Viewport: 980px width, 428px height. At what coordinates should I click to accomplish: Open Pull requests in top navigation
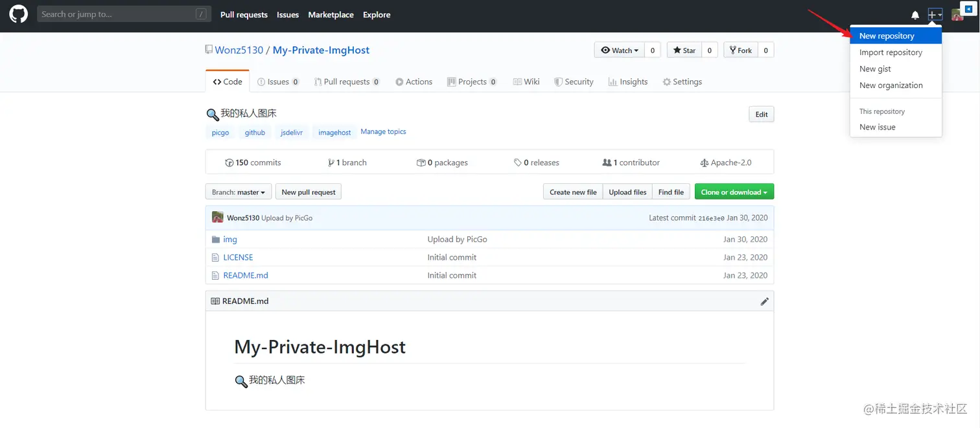[244, 14]
